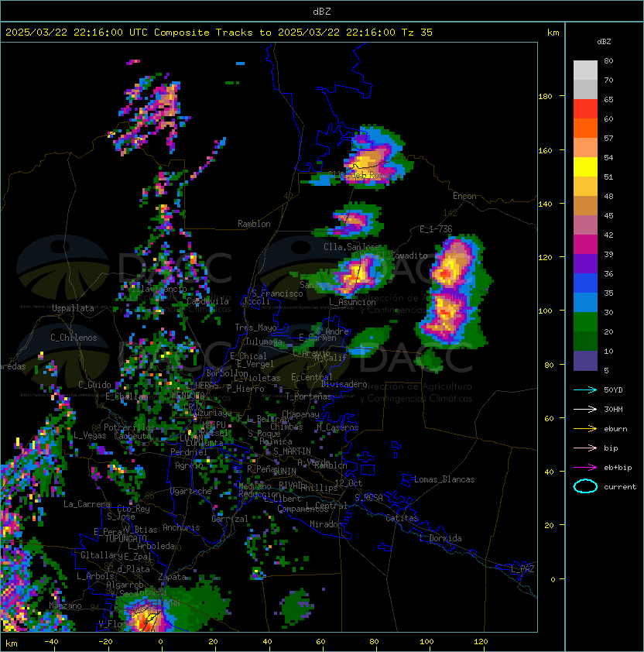Click the 'L_Dormida' place label
This screenshot has height=652, width=644.
pos(440,538)
